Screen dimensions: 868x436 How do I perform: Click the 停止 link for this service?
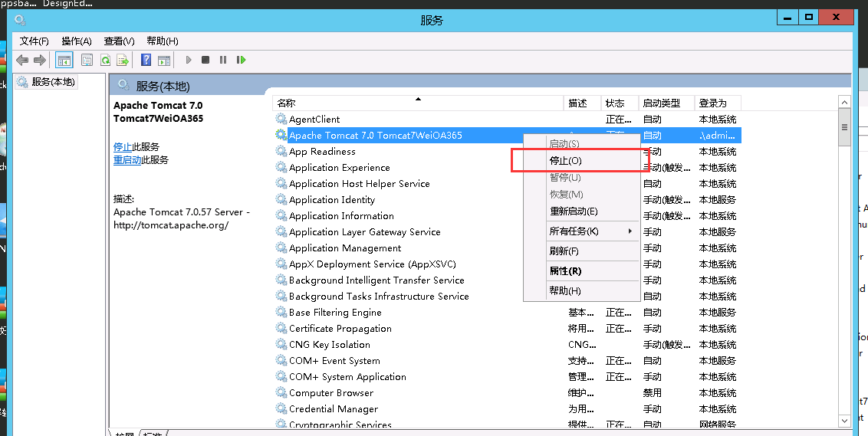click(123, 146)
